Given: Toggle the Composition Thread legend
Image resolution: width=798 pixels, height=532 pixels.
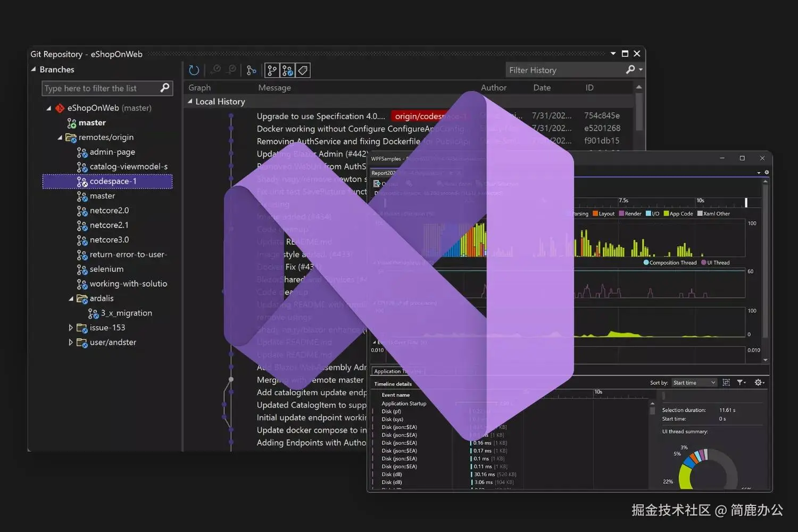Looking at the screenshot, I should pyautogui.click(x=669, y=262).
